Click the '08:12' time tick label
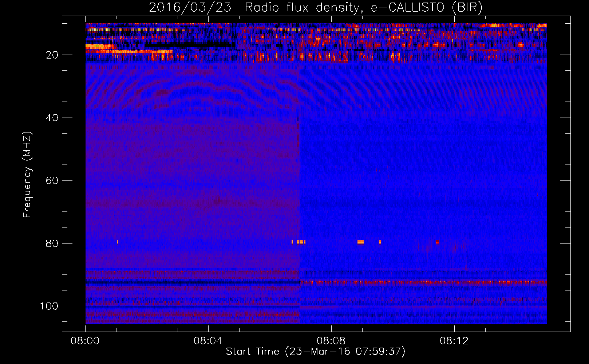This screenshot has height=364, width=589. (454, 341)
